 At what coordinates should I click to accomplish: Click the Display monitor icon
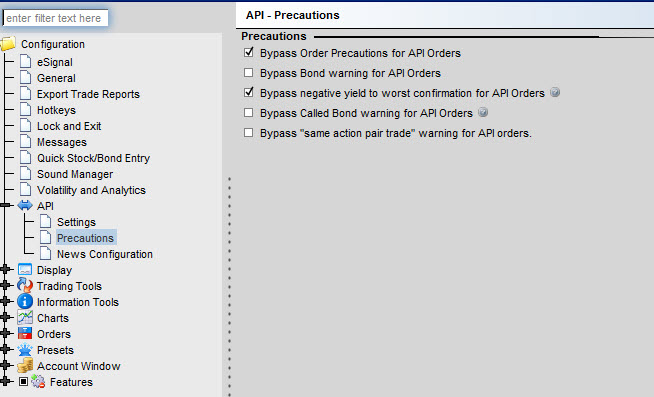[25, 270]
